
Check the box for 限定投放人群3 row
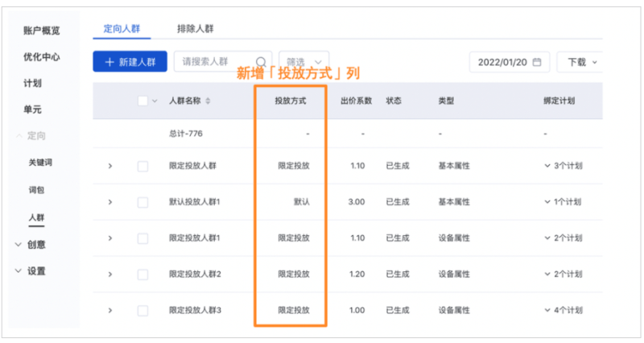[142, 311]
